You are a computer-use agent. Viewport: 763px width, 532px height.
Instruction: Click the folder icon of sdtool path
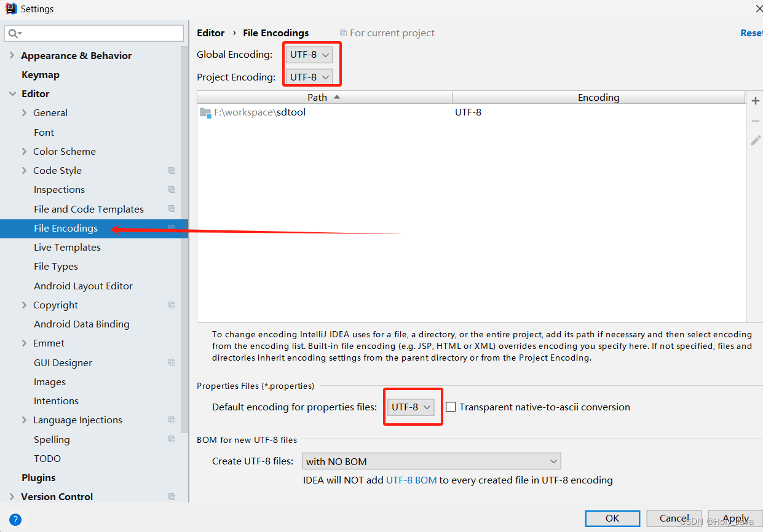coord(205,112)
